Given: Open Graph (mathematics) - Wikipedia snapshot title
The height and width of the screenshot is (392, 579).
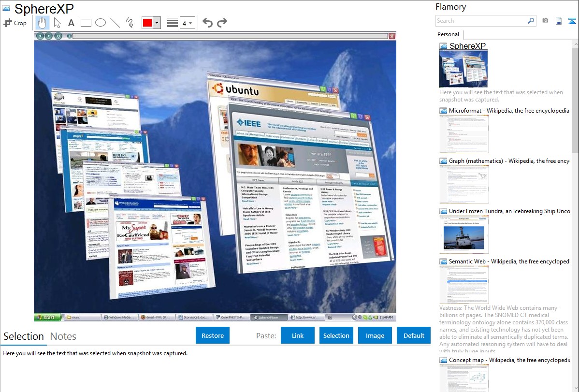Looking at the screenshot, I should (x=509, y=161).
